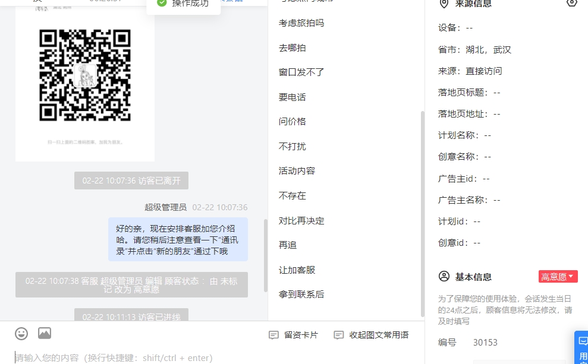Screen dimensions: 588x364
Task: Select quick phrase 去哪拍
Action: pos(292,48)
